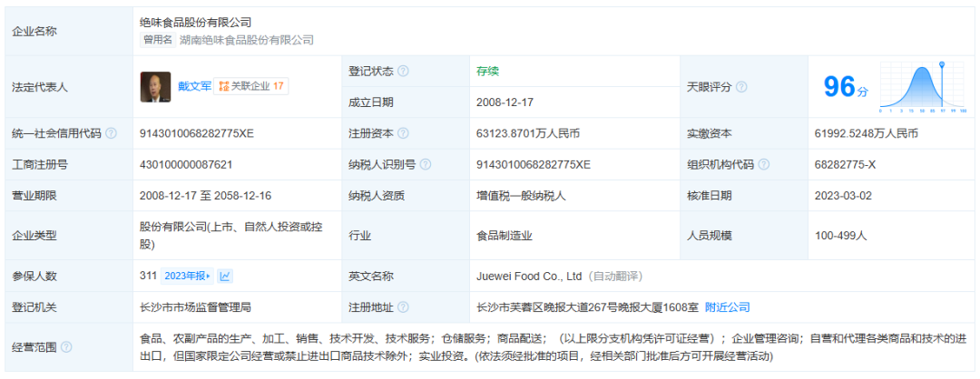
Task: Click help icon beside 统一社会信用代码
Action: coord(112,133)
